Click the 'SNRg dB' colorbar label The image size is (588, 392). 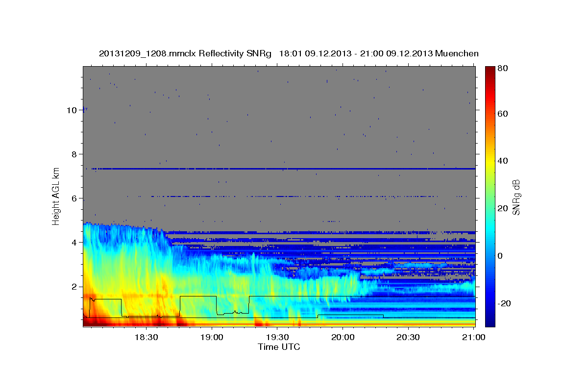coord(516,197)
